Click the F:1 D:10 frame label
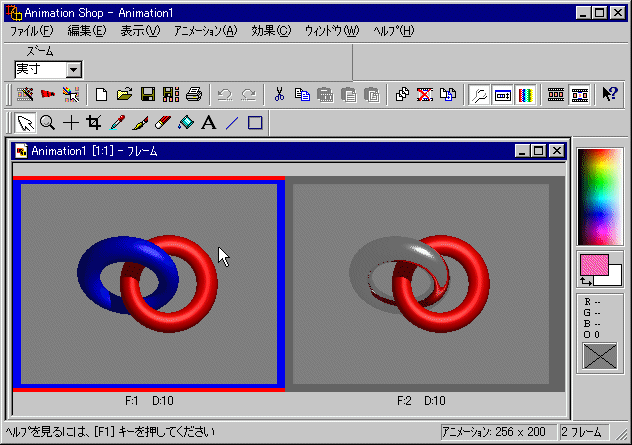Viewport: 632px width, 445px height. tap(149, 401)
